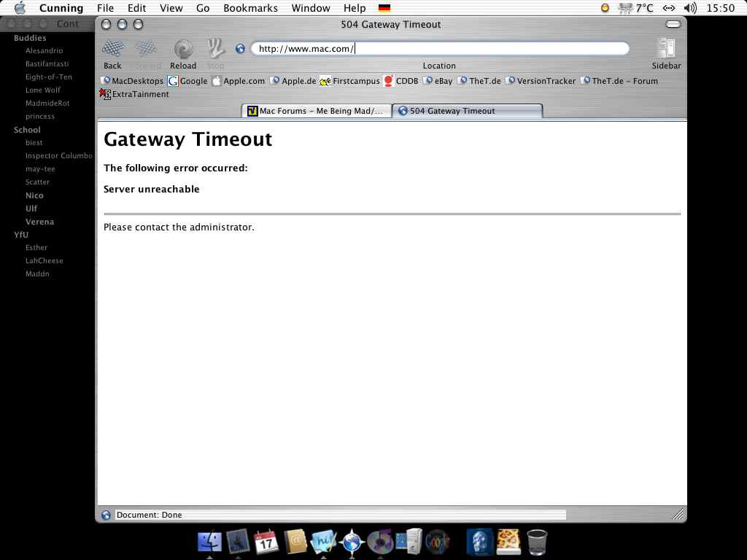Open the Google bookmark in the bookmarks bar
This screenshot has height=560, width=747.
coord(187,81)
